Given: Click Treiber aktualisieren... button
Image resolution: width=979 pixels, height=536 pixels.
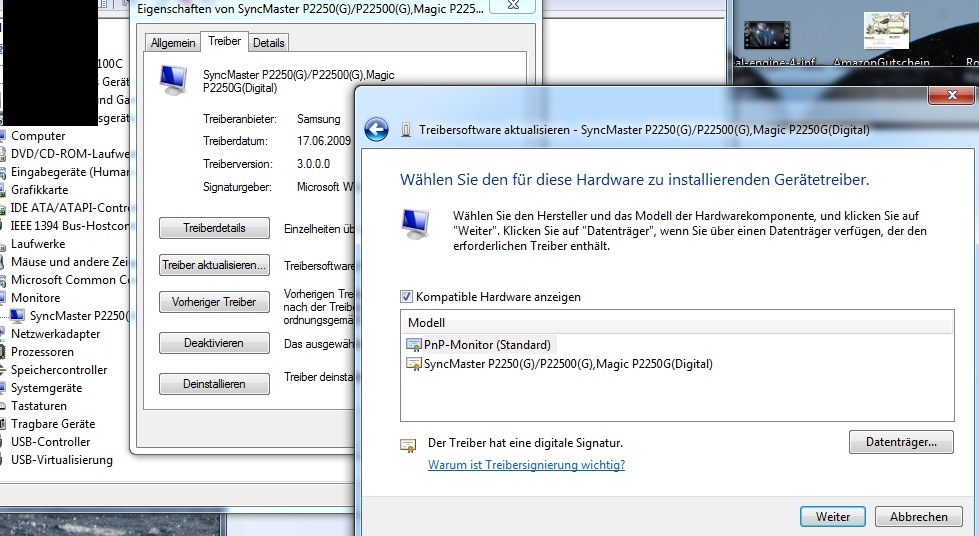Looking at the screenshot, I should tap(214, 265).
